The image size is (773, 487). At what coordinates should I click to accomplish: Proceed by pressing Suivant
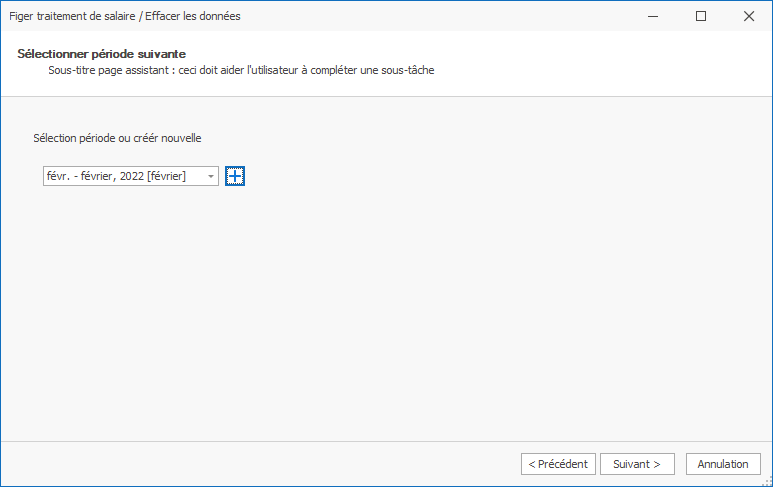tap(636, 464)
